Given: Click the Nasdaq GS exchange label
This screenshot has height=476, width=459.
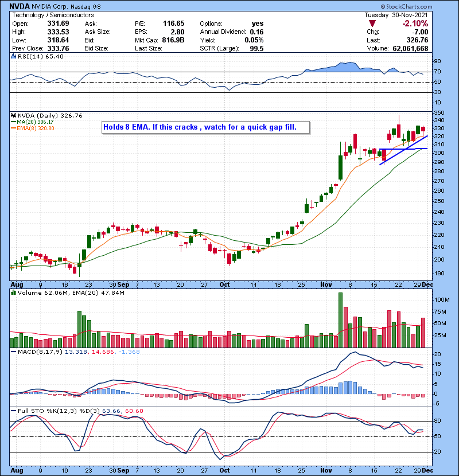Looking at the screenshot, I should point(85,6).
